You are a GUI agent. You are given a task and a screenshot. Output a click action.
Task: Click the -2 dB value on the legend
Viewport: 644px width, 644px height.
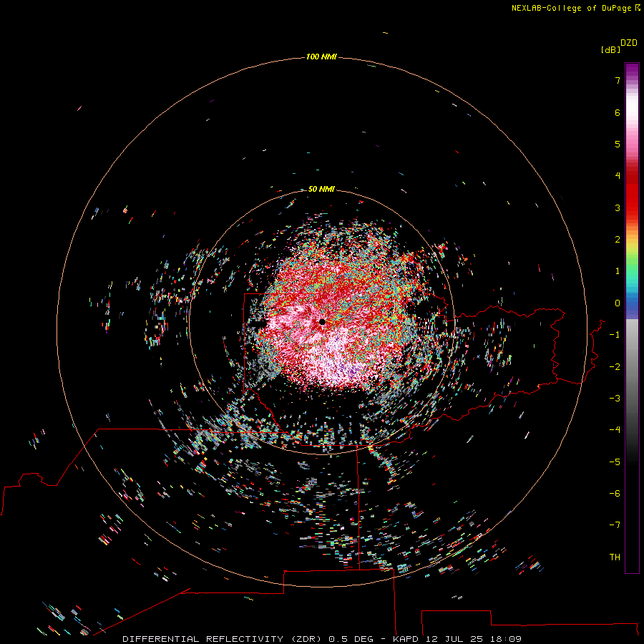(615, 366)
